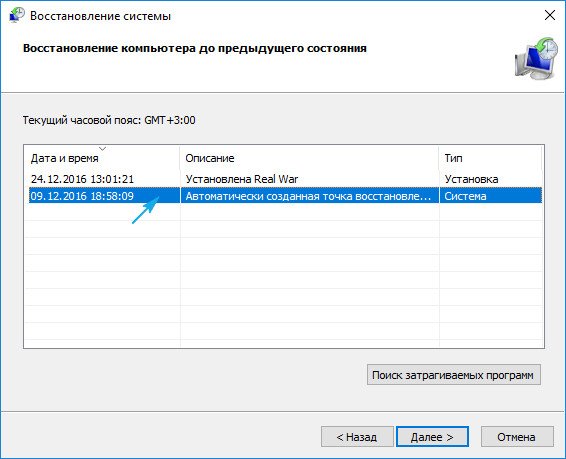Image resolution: width=566 pixels, height=459 pixels.
Task: Select the 09.12.2016 18:58:09 restore point
Action: pyautogui.click(x=82, y=196)
